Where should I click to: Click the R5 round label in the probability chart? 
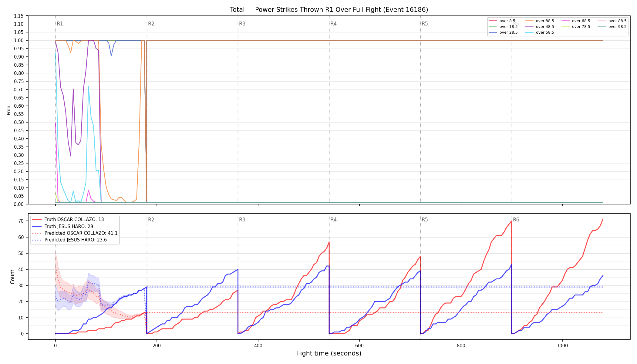tap(425, 24)
